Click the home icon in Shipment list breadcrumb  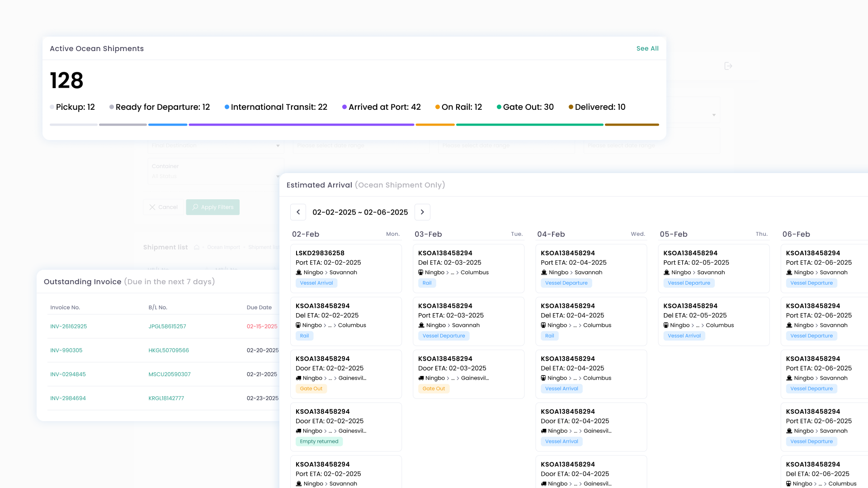(x=197, y=247)
